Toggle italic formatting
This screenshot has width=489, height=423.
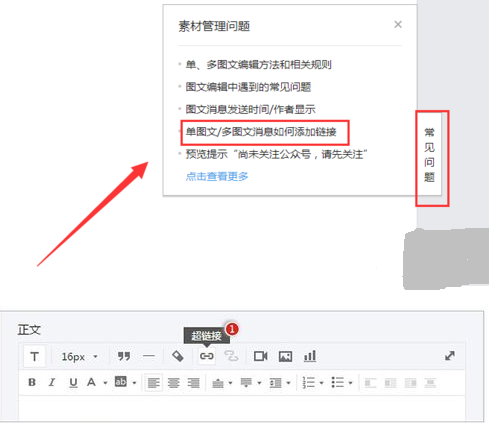click(52, 382)
